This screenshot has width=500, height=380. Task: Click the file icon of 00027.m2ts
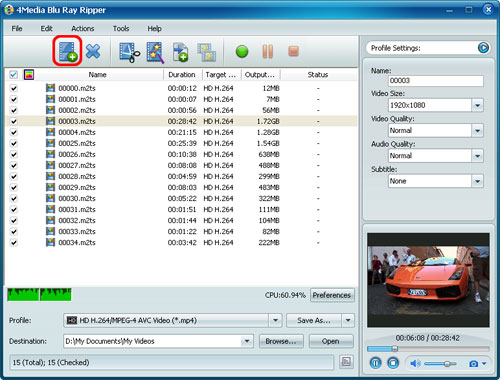[x=50, y=165]
